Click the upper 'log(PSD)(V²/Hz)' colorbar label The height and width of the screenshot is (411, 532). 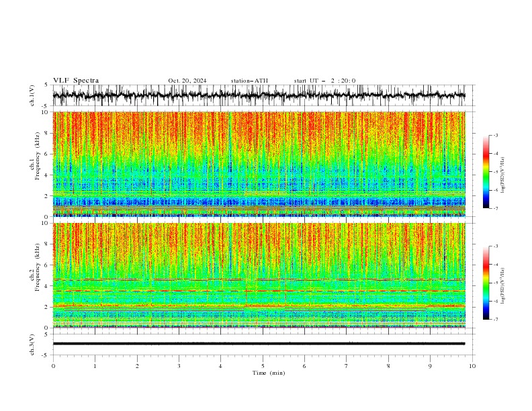[x=503, y=175]
